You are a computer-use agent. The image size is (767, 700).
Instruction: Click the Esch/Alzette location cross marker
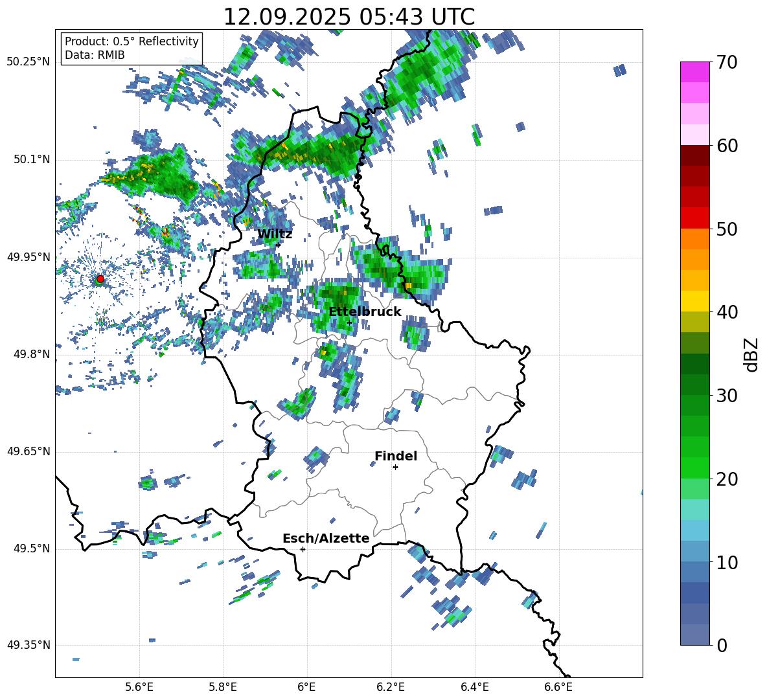click(303, 549)
